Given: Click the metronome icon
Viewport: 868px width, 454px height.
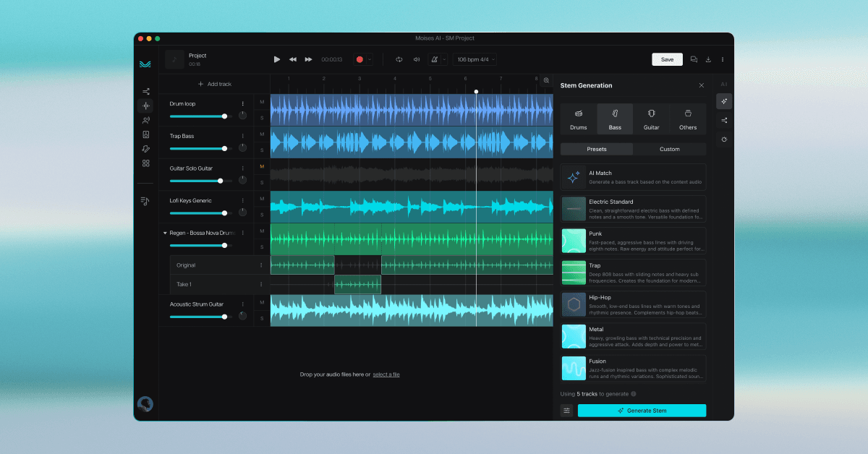Looking at the screenshot, I should click(x=434, y=59).
